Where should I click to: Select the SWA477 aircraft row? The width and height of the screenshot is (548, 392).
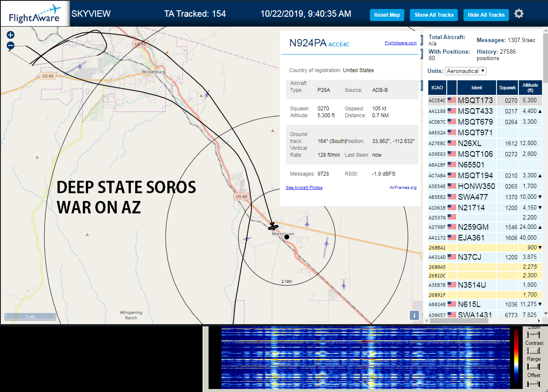coord(485,197)
